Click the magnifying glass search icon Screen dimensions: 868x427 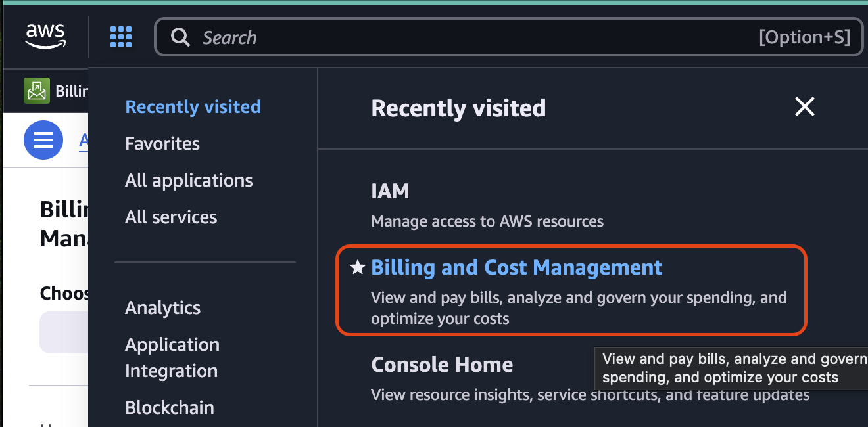point(180,37)
